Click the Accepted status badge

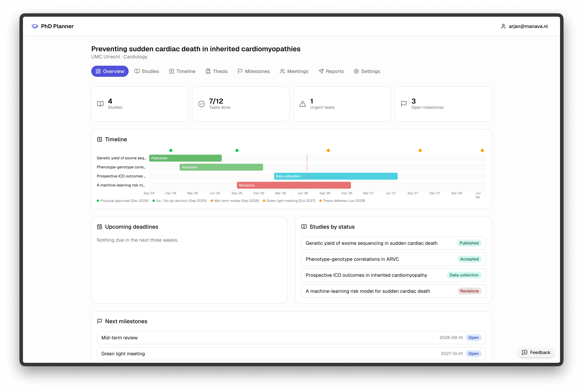tap(469, 259)
